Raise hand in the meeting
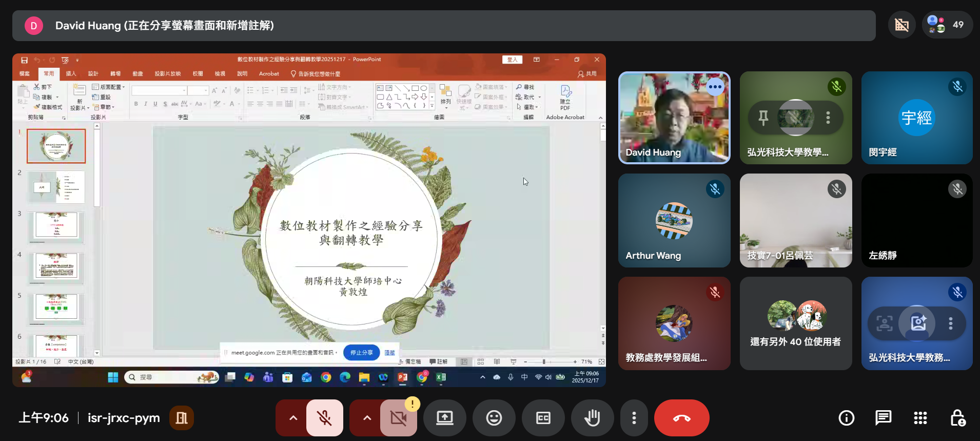The width and height of the screenshot is (980, 441). [x=592, y=418]
